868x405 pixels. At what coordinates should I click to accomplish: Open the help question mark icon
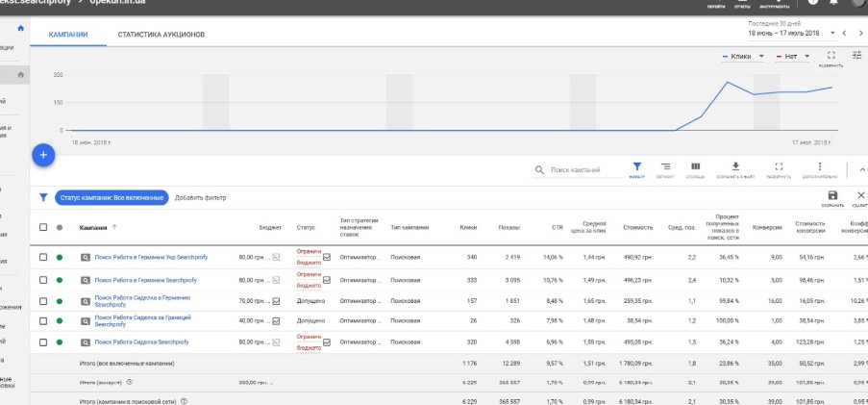click(812, 2)
